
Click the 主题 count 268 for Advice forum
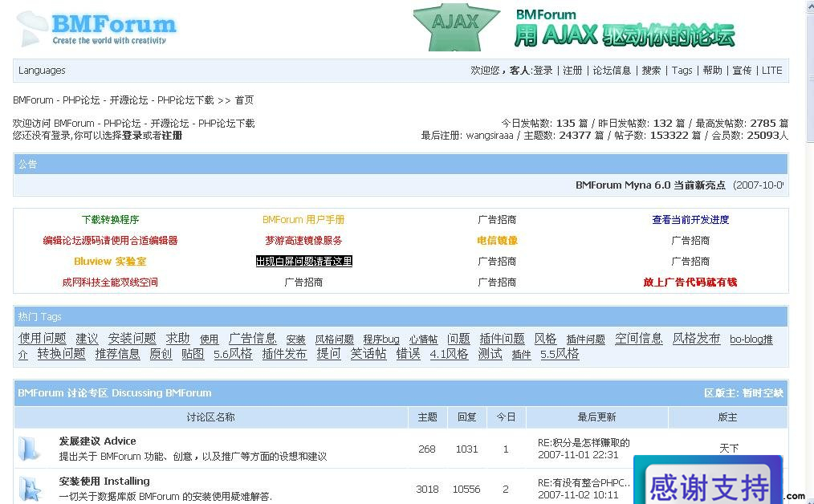point(427,449)
